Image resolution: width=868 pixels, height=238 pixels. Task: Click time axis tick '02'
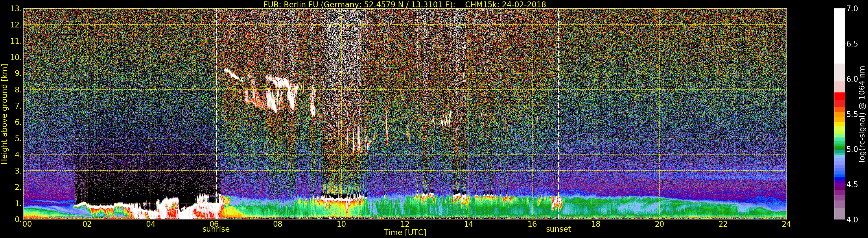[87, 224]
